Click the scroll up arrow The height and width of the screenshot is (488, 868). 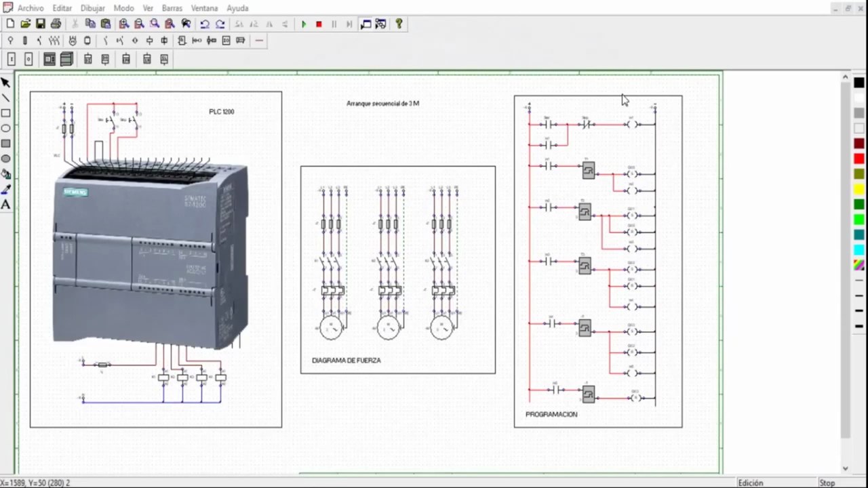click(x=846, y=78)
